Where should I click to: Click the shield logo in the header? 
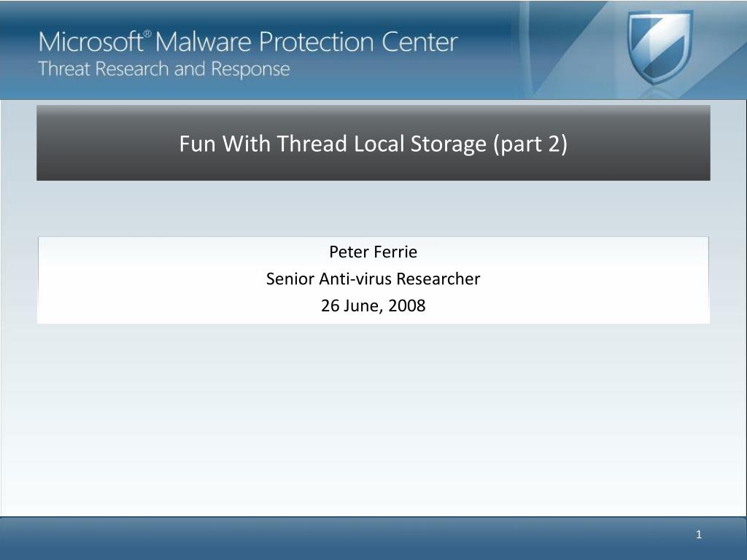(659, 47)
